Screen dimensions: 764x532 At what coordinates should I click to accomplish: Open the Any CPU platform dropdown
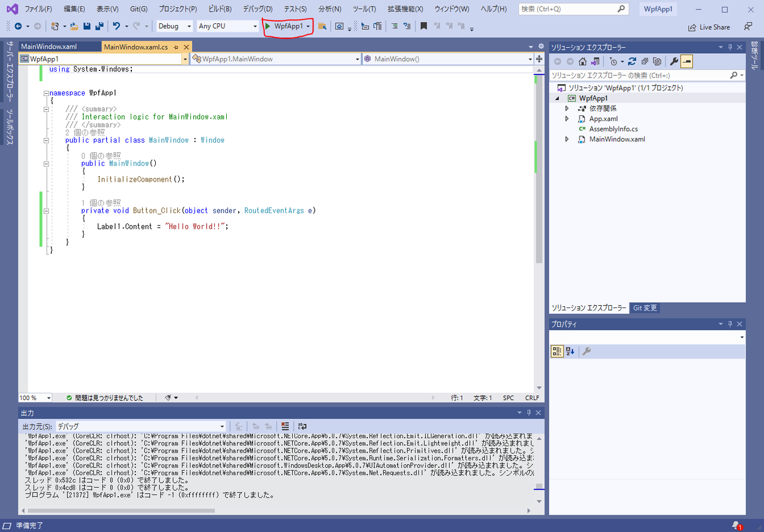coord(227,26)
